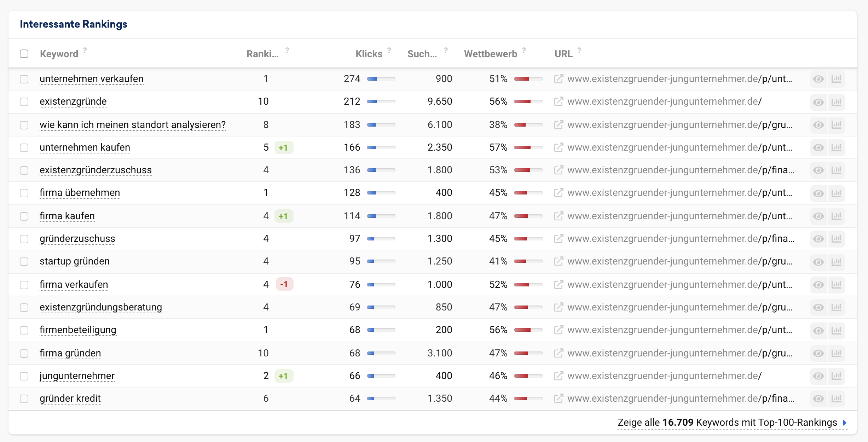Click the Wettbewerb bar showing 57%
This screenshot has width=868, height=442.
point(528,147)
